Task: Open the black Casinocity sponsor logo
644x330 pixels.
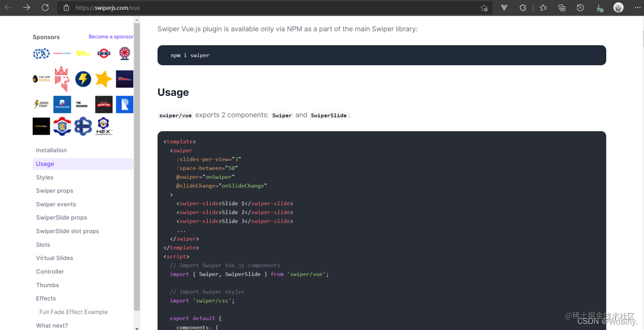Action: (x=41, y=126)
